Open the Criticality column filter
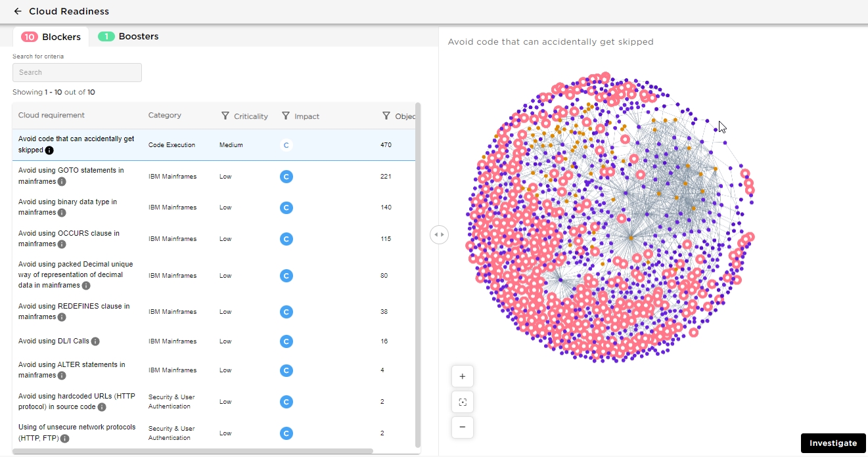 pyautogui.click(x=225, y=116)
